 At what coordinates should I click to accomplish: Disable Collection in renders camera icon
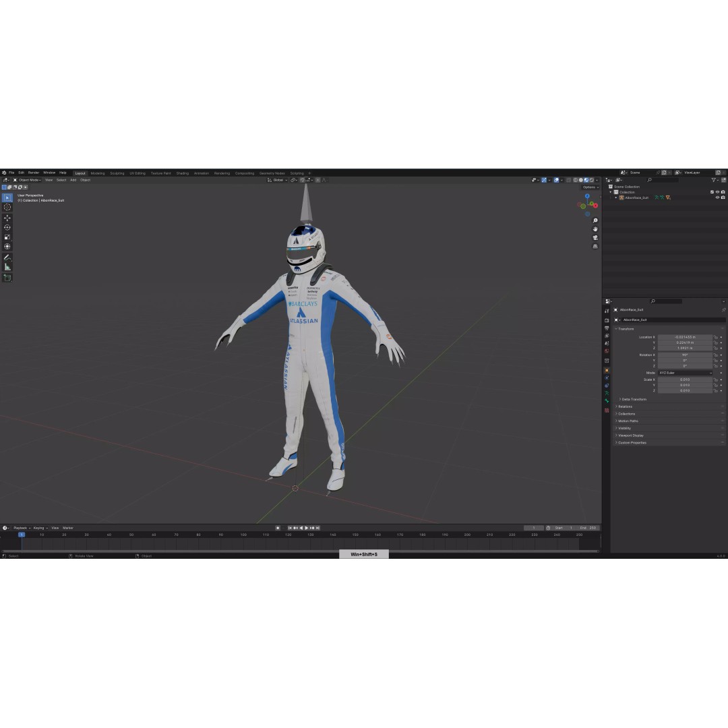723,192
